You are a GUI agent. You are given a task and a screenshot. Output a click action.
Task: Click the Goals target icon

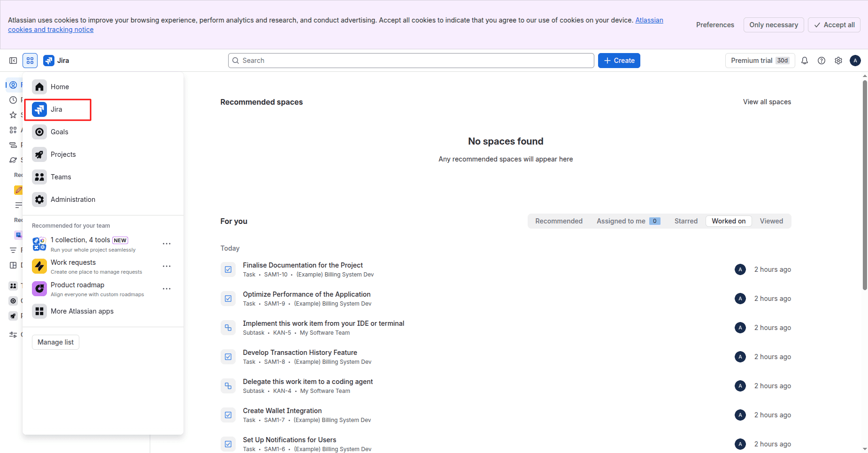click(39, 132)
